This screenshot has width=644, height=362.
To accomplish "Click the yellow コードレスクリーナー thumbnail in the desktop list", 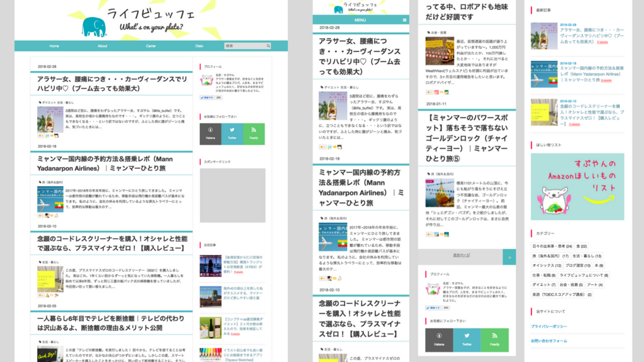I will click(50, 278).
